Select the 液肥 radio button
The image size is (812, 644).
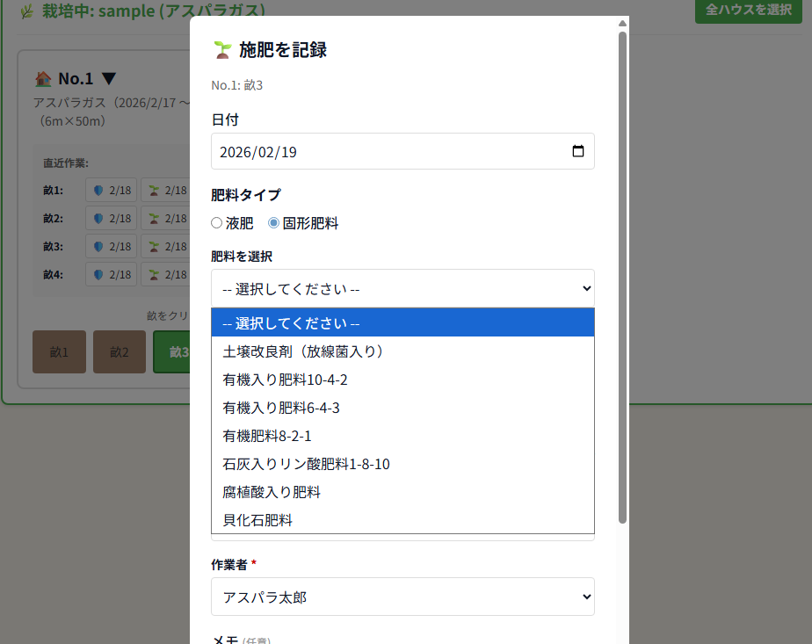tap(217, 223)
